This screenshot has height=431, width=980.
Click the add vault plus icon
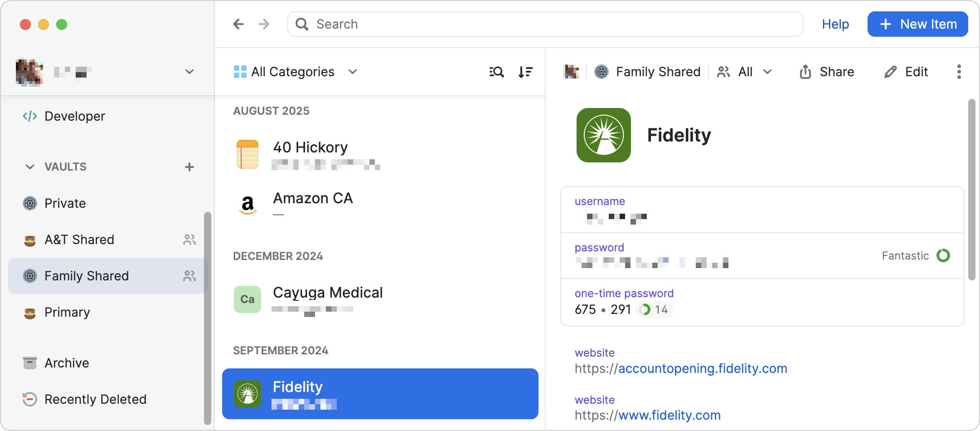tap(189, 167)
